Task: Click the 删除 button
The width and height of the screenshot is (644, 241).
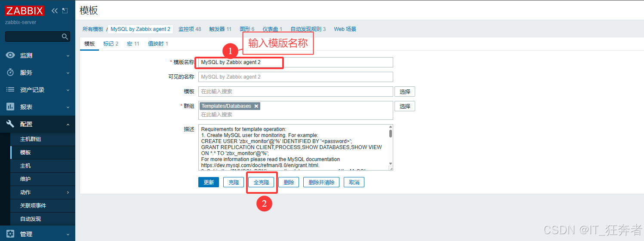Action: (289, 182)
